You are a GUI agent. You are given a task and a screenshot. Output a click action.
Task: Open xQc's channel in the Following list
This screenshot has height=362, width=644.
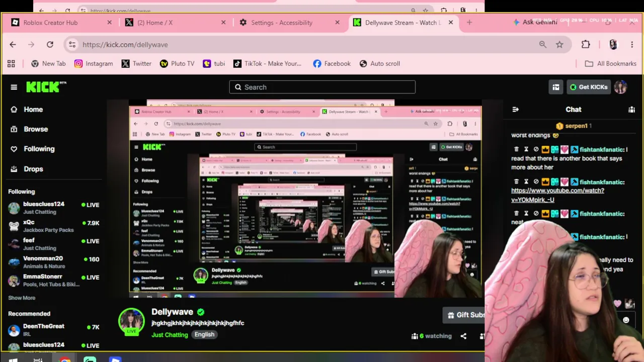click(54, 225)
